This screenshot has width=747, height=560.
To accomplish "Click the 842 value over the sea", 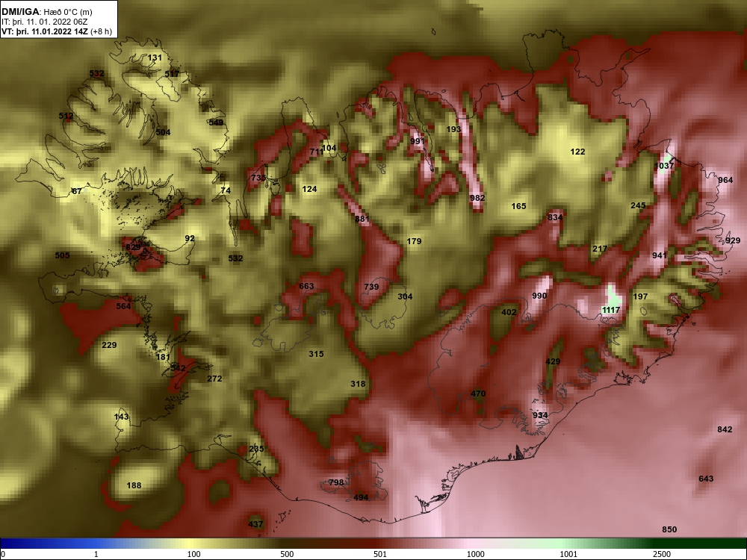I will (725, 429).
